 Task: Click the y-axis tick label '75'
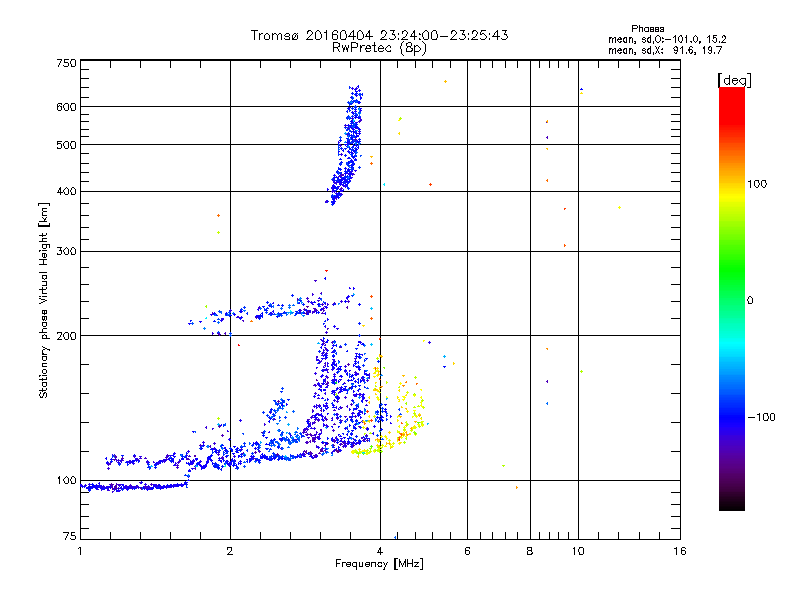point(70,536)
